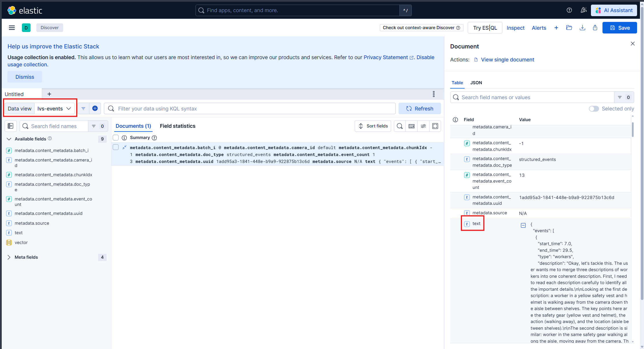Open the hamburger navigation menu

coord(12,28)
